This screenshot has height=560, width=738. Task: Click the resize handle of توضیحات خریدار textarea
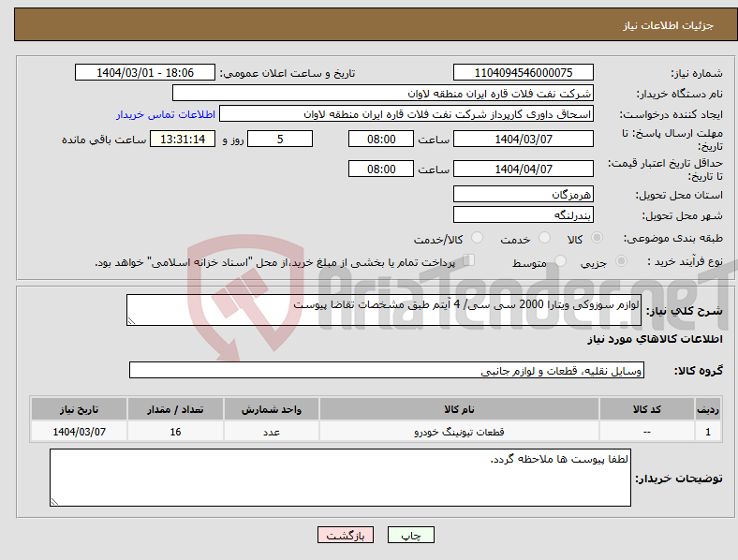54,502
